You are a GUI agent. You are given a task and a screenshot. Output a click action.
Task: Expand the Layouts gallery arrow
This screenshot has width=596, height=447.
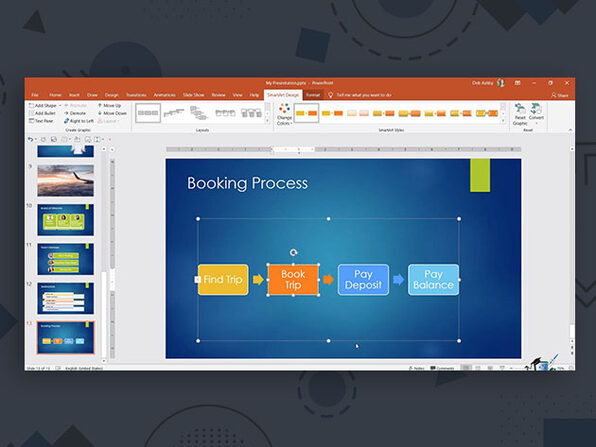tap(267, 121)
